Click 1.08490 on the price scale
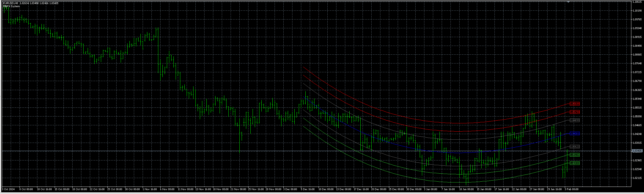The width and height of the screenshot is (644, 194). [637, 46]
